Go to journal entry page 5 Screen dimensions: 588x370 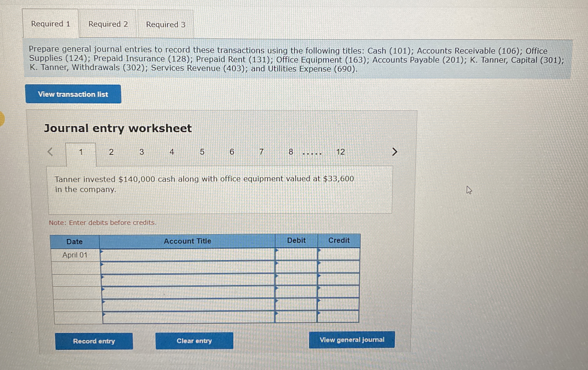pyautogui.click(x=202, y=152)
